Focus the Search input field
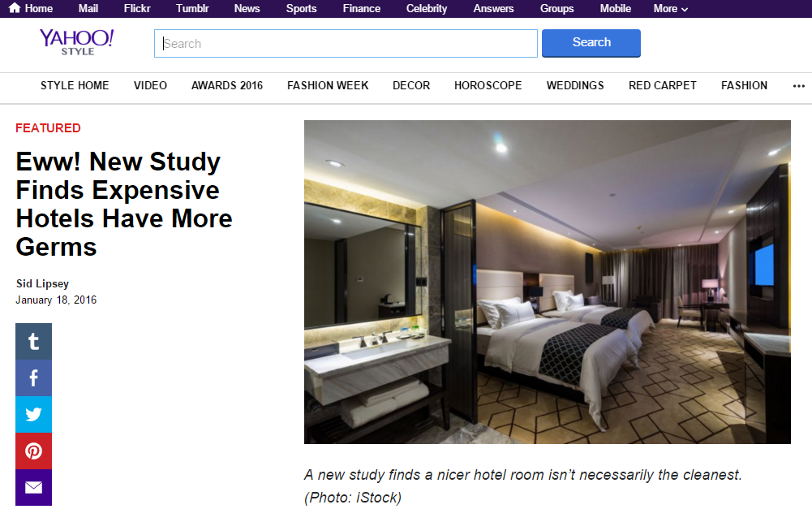This screenshot has height=522, width=812. [x=346, y=44]
